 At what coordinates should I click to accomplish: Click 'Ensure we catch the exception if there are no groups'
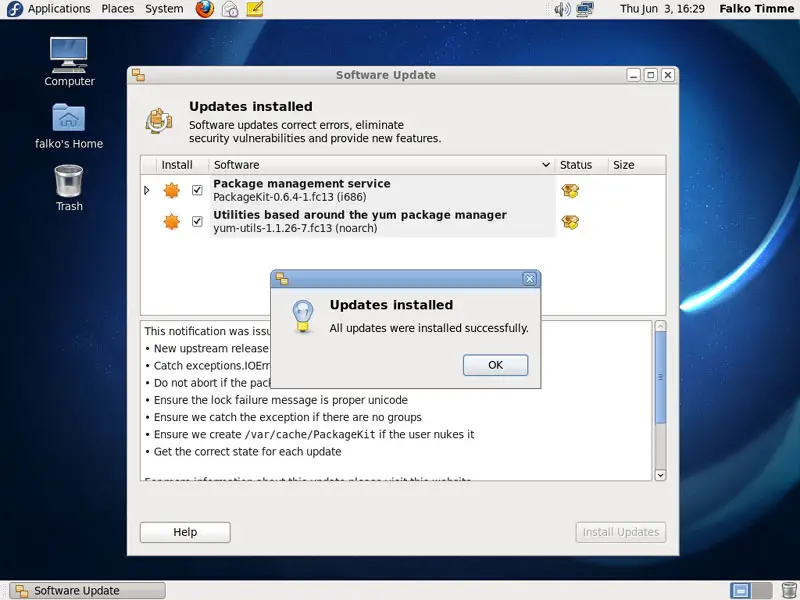click(287, 417)
